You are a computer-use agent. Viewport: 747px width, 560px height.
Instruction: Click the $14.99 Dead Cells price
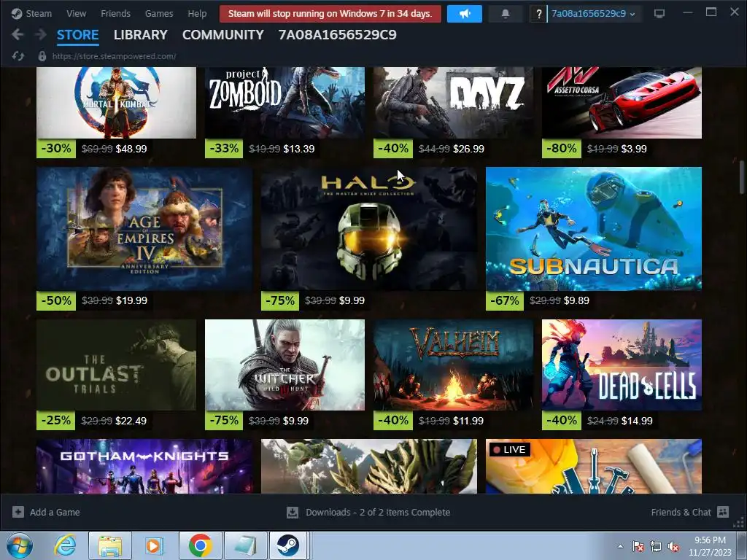pyautogui.click(x=637, y=421)
